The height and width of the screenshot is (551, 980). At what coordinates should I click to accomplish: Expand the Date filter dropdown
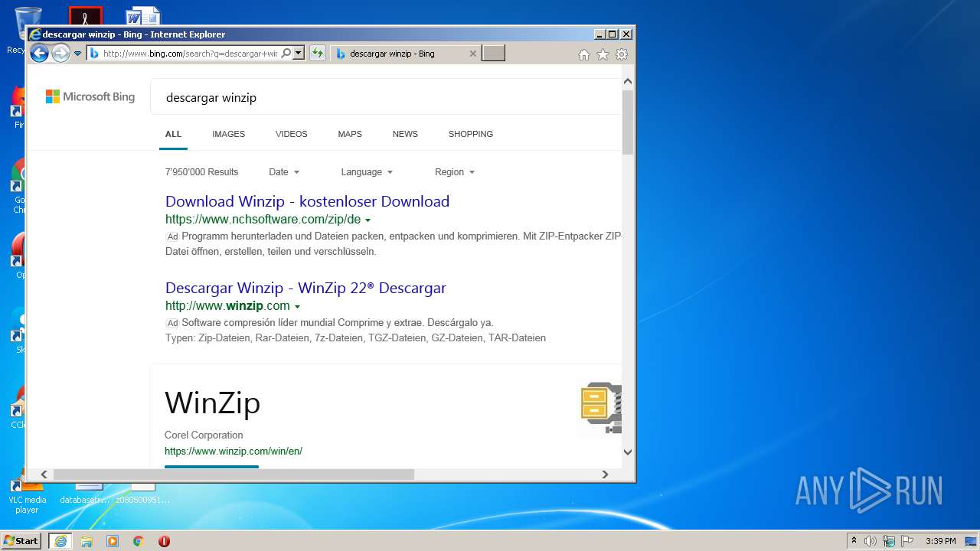tap(284, 172)
